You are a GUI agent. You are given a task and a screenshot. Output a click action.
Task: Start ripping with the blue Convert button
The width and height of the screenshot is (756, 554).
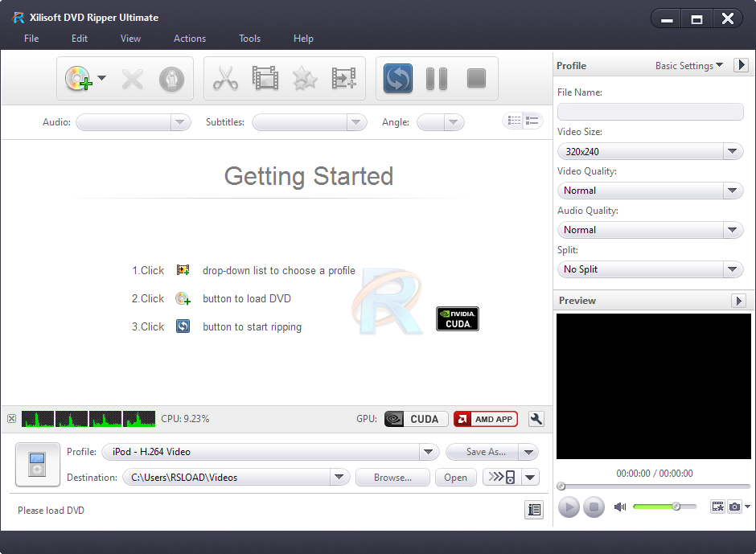pos(398,78)
